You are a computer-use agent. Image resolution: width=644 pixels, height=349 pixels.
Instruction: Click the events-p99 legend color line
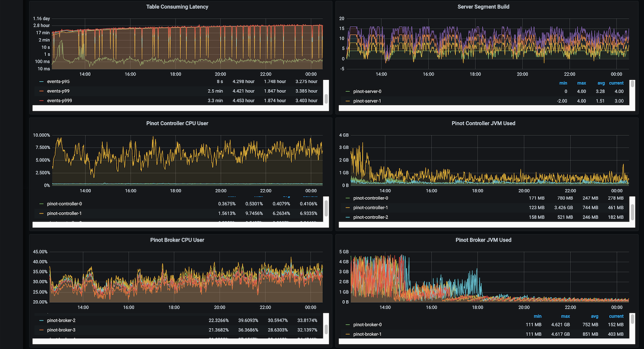[x=42, y=91]
